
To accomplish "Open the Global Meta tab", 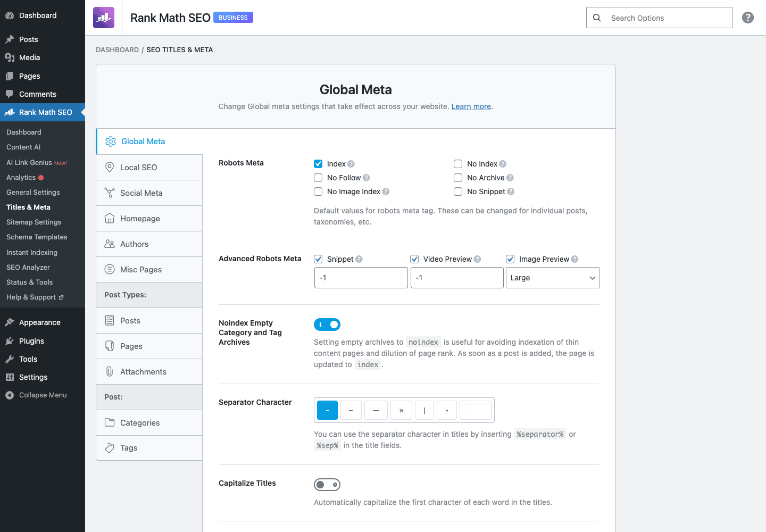I will pyautogui.click(x=149, y=142).
